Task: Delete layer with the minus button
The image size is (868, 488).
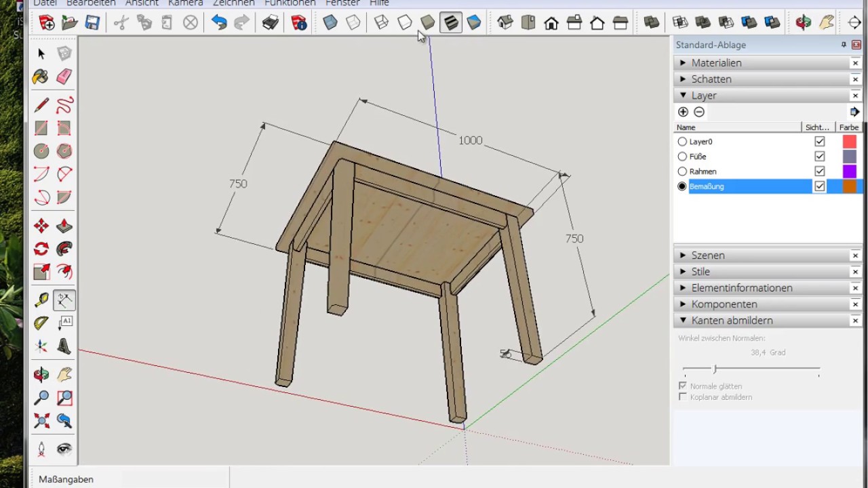Action: [x=699, y=112]
